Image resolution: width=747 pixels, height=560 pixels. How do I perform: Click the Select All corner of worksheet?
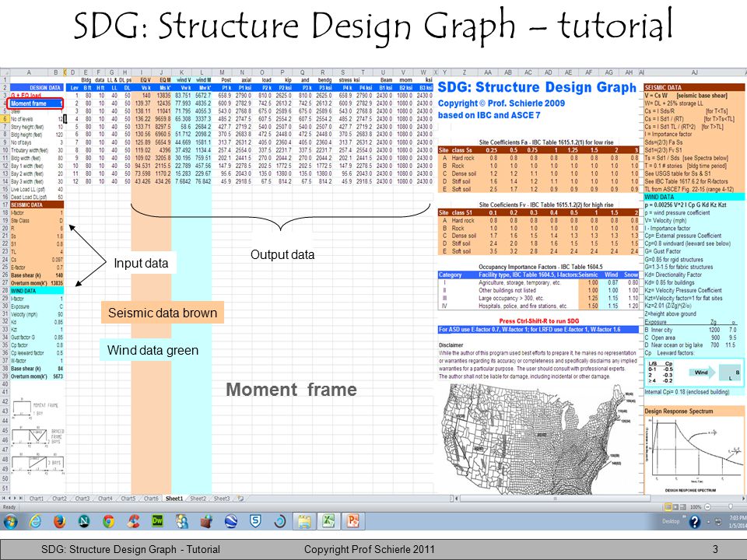[x=5, y=72]
